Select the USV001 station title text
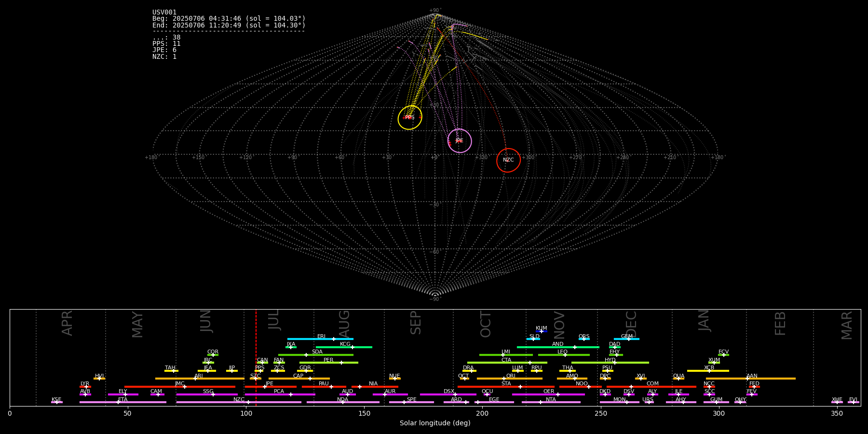Screen dimensions: 868x434 click(164, 12)
